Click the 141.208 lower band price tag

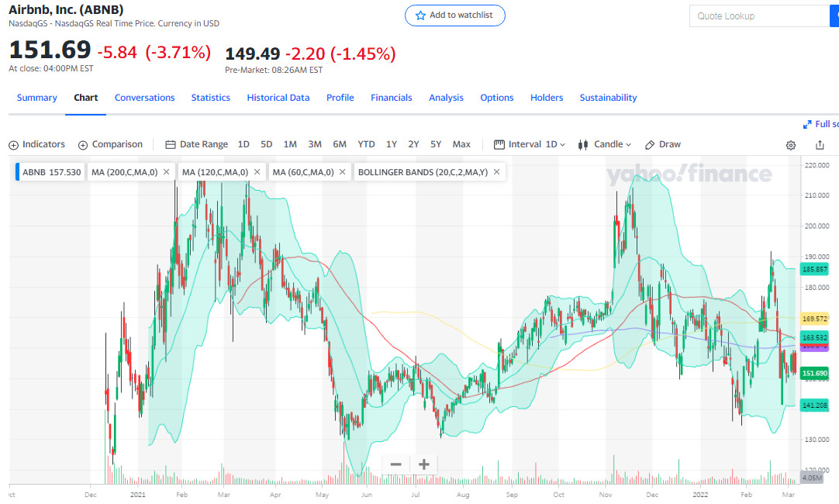point(814,405)
